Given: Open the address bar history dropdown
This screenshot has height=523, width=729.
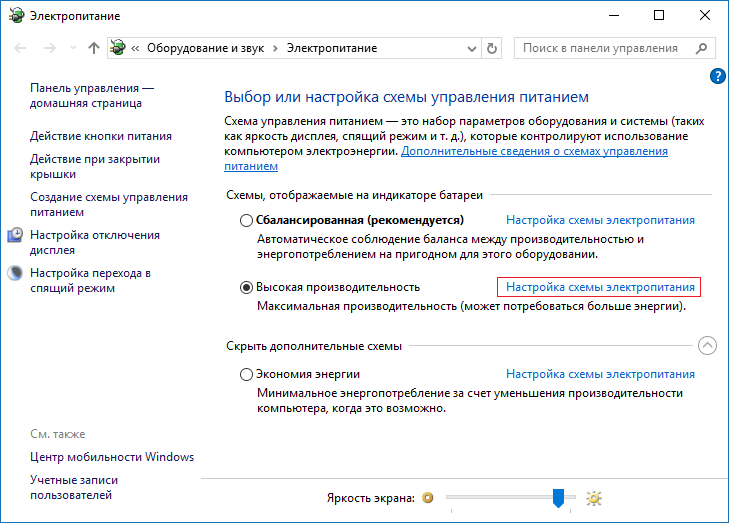Looking at the screenshot, I should click(471, 48).
